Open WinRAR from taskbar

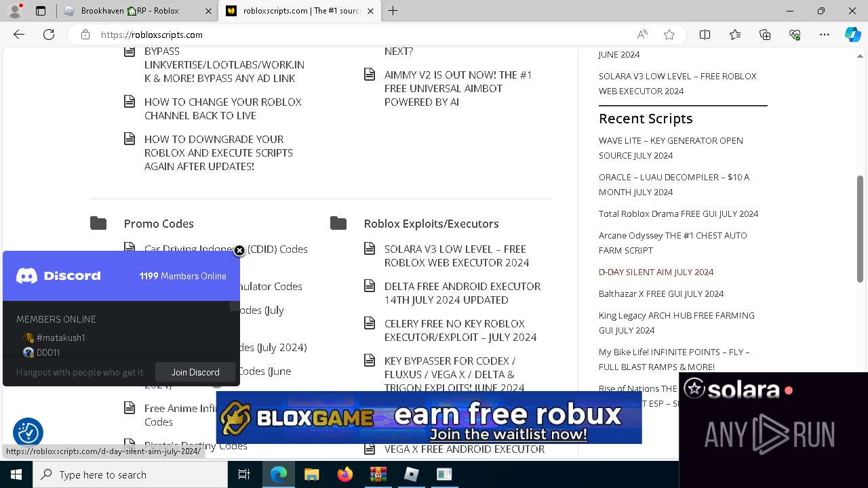[x=378, y=474]
